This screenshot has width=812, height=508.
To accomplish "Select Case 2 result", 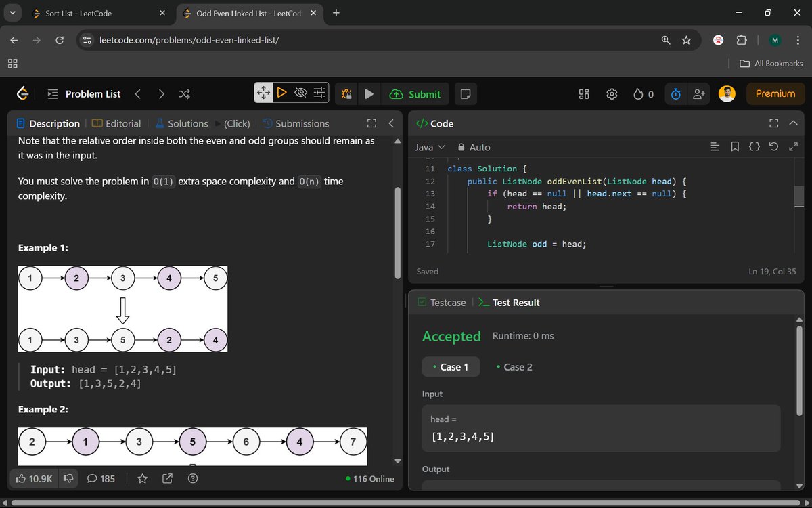I will point(514,367).
